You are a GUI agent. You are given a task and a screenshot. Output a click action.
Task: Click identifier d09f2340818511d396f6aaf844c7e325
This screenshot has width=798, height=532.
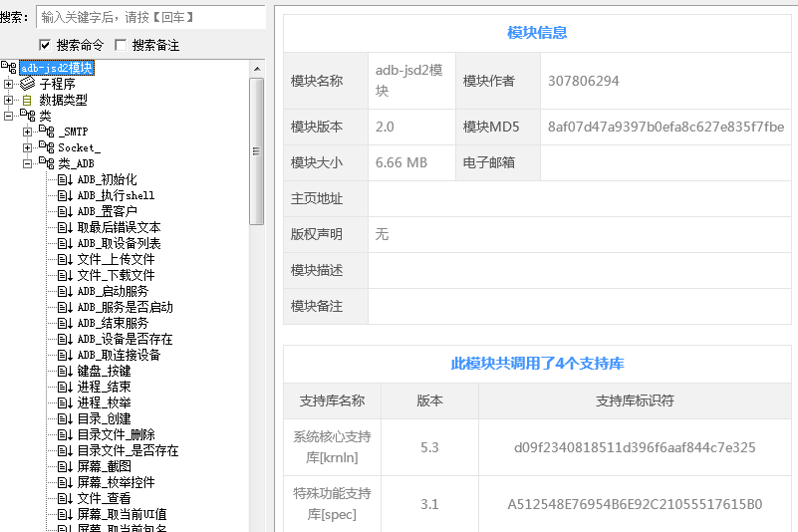pos(635,447)
